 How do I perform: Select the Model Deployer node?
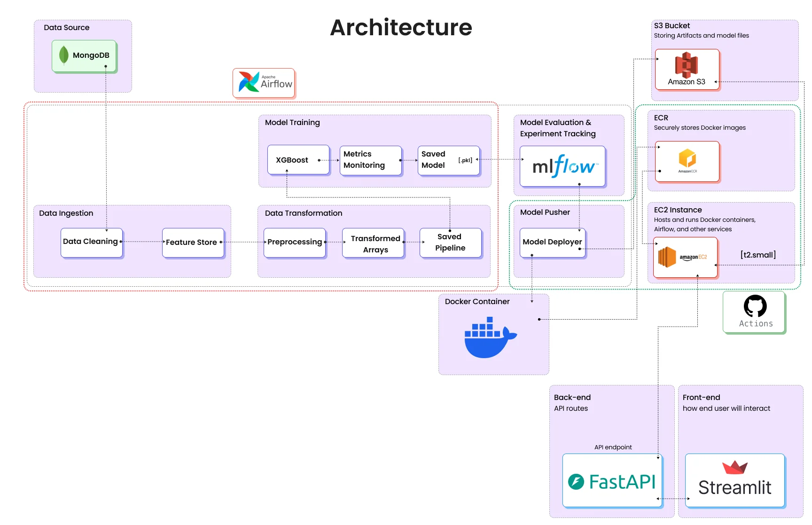click(553, 243)
